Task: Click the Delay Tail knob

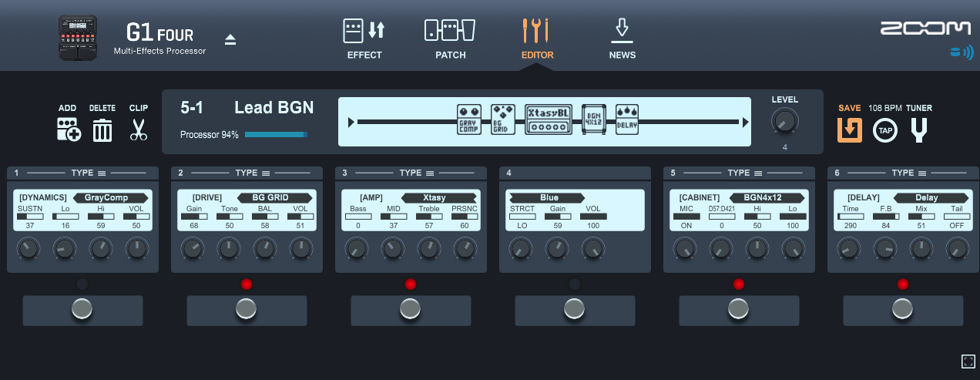Action: coord(957,248)
